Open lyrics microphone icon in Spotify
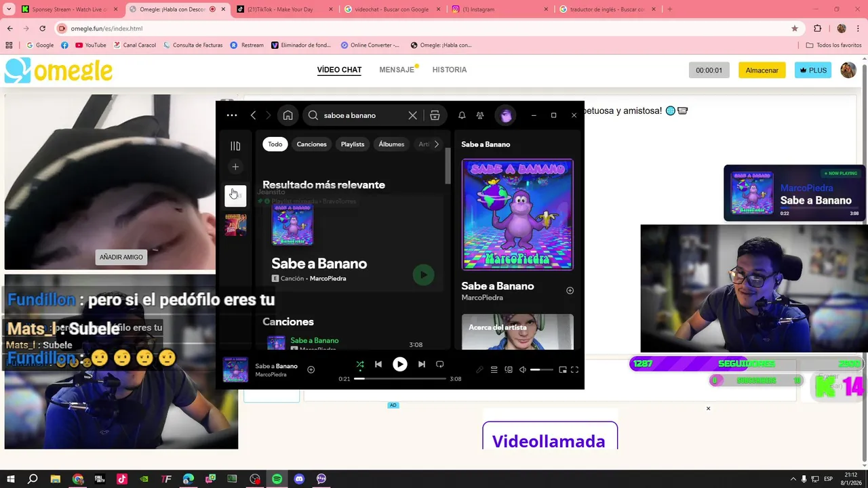Viewport: 868px width, 488px height. pyautogui.click(x=479, y=369)
